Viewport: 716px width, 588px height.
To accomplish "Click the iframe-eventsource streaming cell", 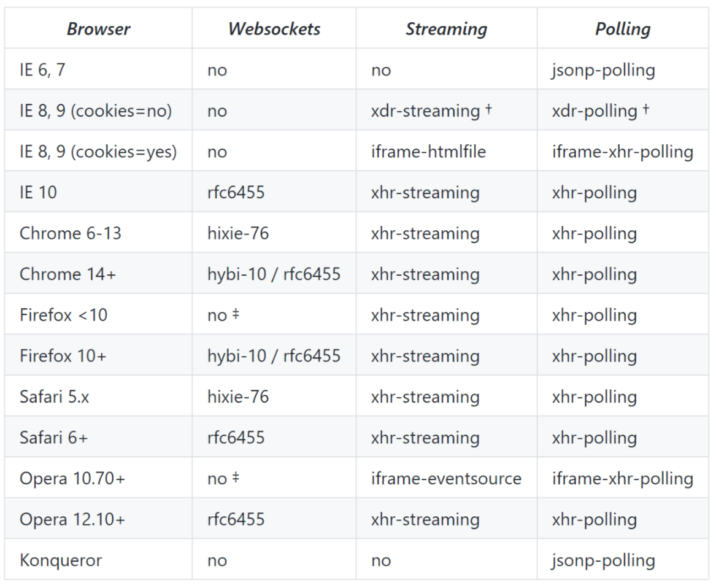I will [446, 478].
